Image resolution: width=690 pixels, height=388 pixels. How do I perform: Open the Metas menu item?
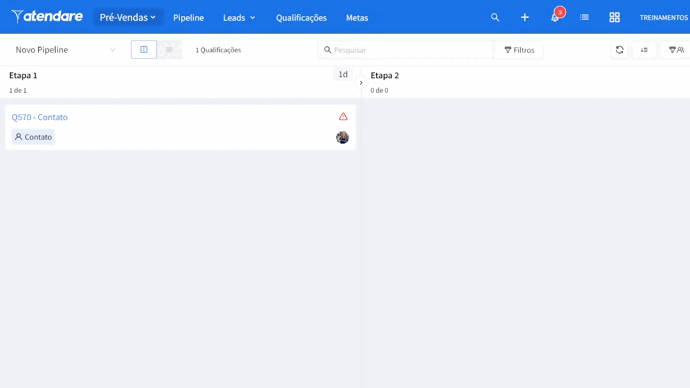357,18
